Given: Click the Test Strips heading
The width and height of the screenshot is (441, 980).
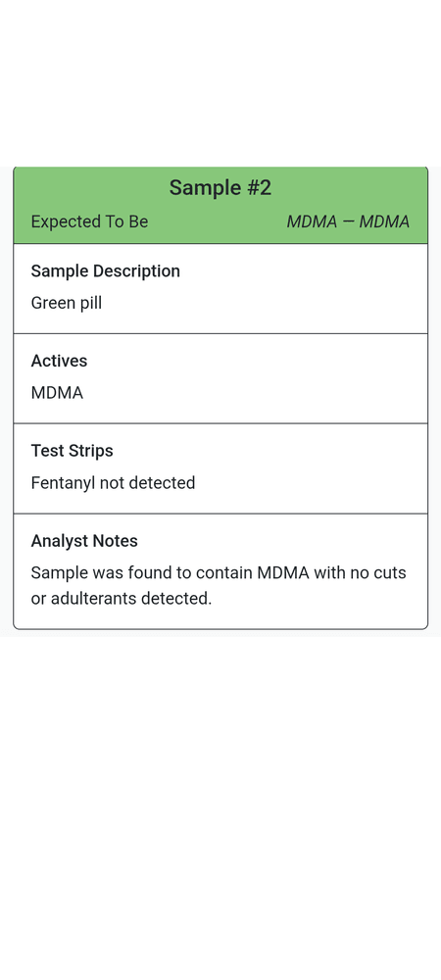Looking at the screenshot, I should click(72, 451).
